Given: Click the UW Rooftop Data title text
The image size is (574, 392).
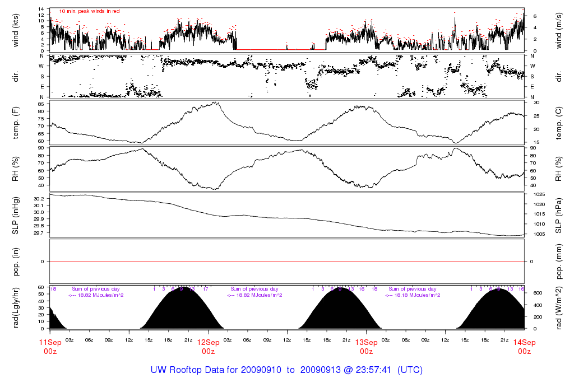Looking at the screenshot, I should (286, 370).
